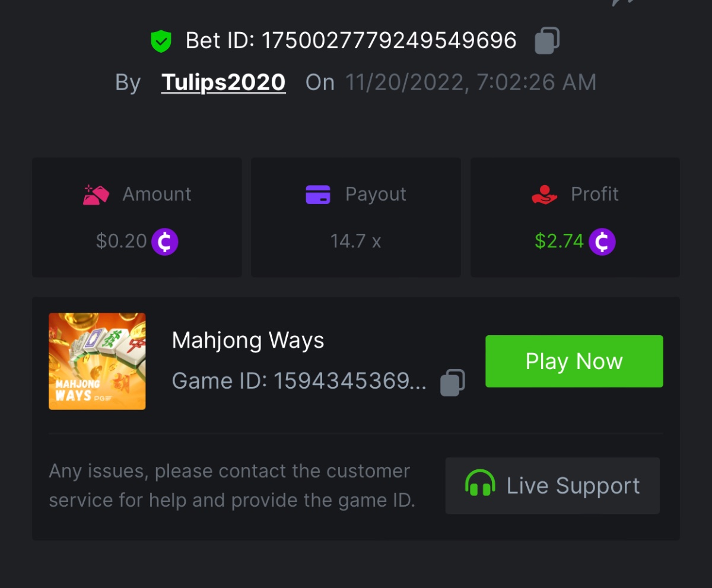Open Tulips2020 user profile link
Viewport: 712px width, 588px height.
pyautogui.click(x=223, y=82)
